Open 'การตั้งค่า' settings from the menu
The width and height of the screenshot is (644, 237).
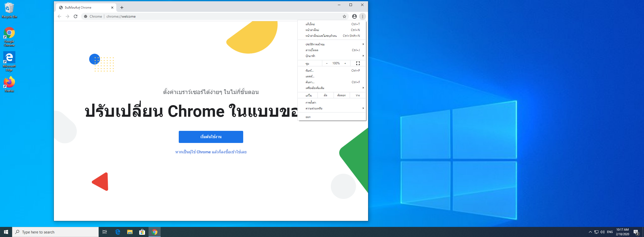click(332, 103)
